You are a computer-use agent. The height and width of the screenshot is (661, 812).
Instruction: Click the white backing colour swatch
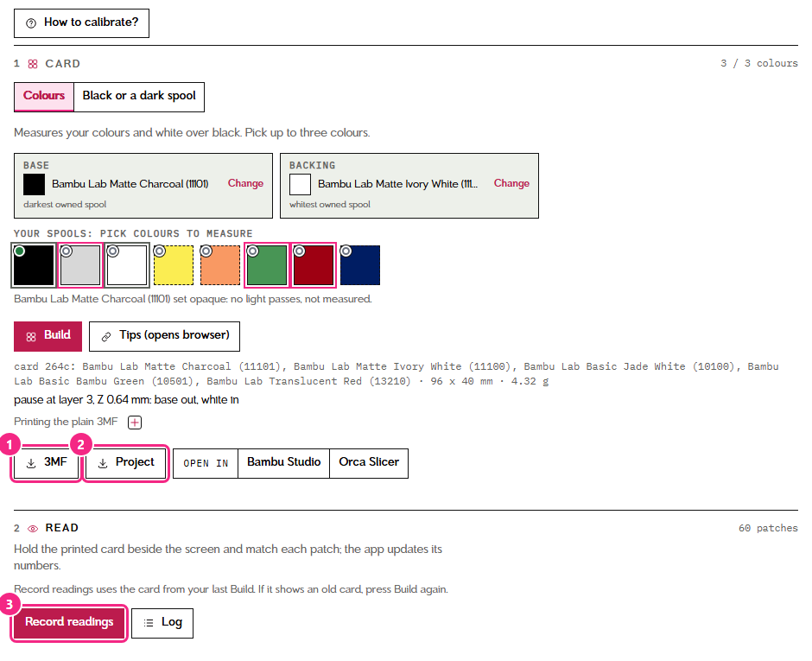pos(300,184)
